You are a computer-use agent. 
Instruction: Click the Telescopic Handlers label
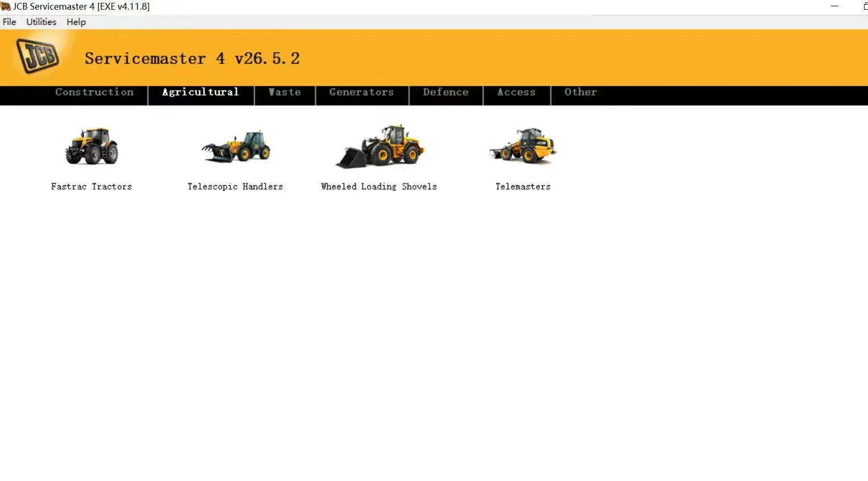[235, 186]
